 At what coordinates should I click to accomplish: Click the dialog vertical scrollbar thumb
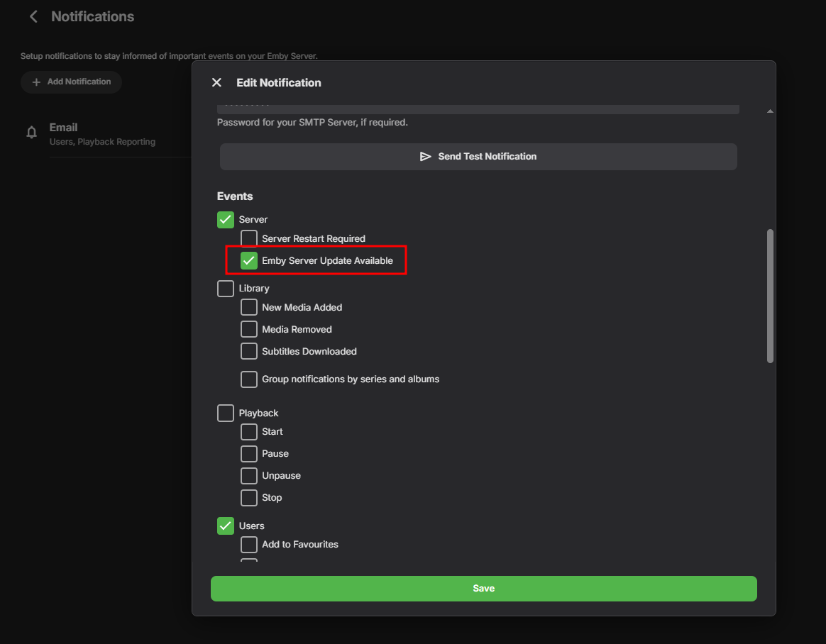click(x=770, y=295)
